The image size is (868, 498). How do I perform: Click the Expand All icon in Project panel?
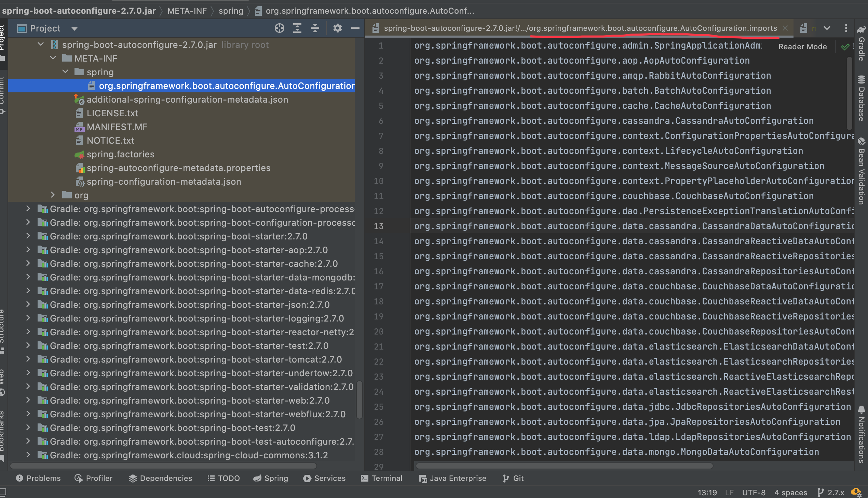click(x=297, y=28)
